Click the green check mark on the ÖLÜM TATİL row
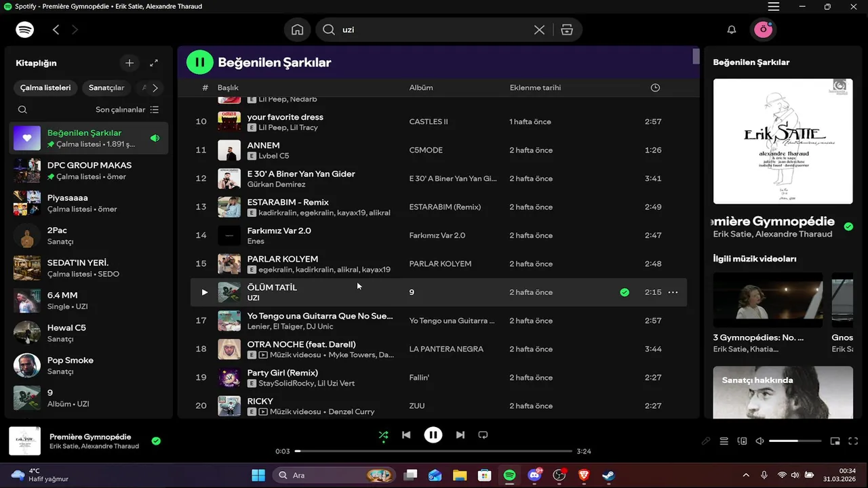This screenshot has width=868, height=488. 625,292
